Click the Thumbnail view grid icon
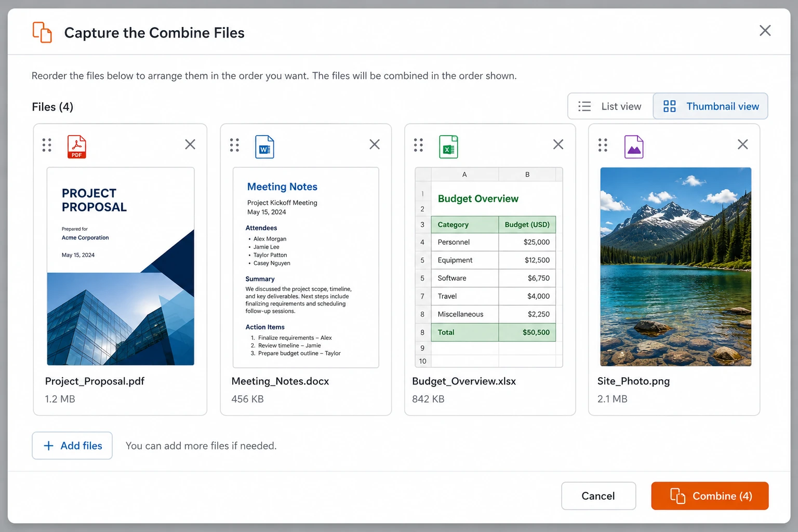 670,107
